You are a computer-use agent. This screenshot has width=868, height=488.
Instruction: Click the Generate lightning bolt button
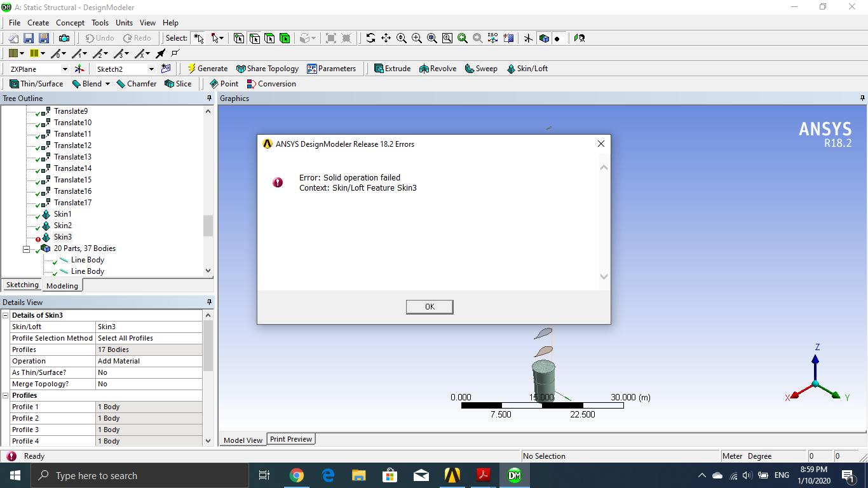(207, 69)
